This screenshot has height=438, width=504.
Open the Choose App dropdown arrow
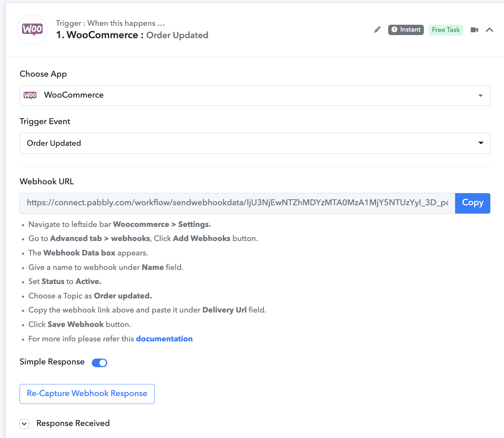click(x=481, y=96)
